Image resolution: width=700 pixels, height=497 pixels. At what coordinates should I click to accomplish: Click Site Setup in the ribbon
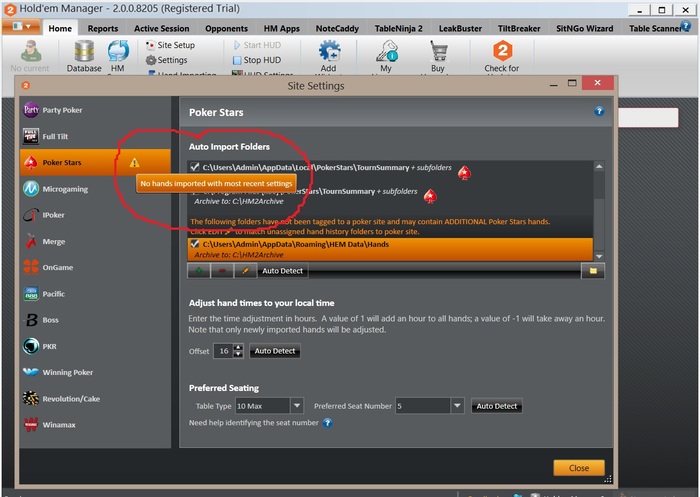(171, 45)
